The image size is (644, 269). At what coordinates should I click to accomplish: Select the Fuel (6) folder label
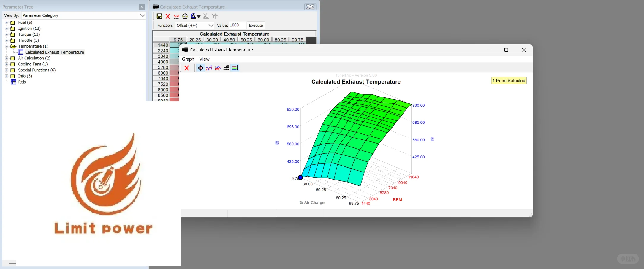(25, 23)
